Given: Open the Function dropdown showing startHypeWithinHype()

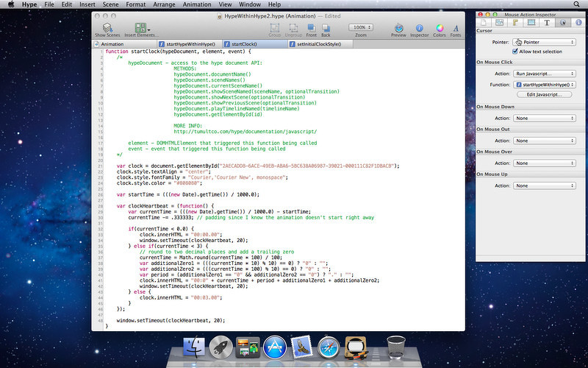Looking at the screenshot, I should click(x=544, y=85).
